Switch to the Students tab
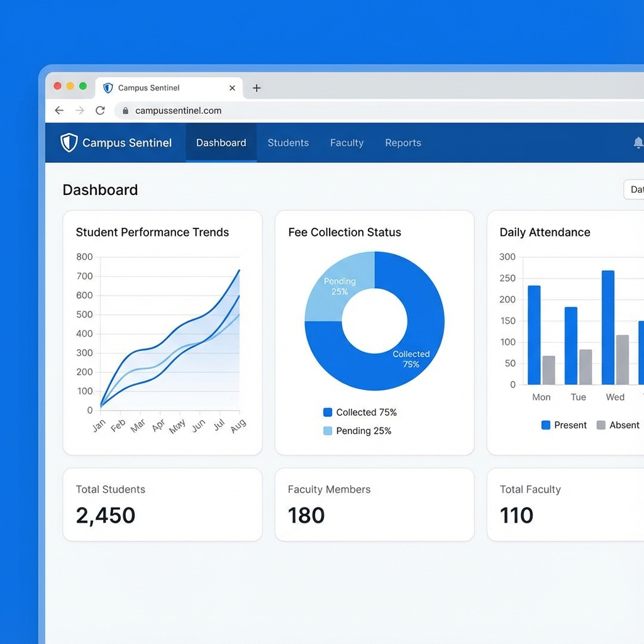Image resolution: width=644 pixels, height=644 pixels. pyautogui.click(x=288, y=143)
